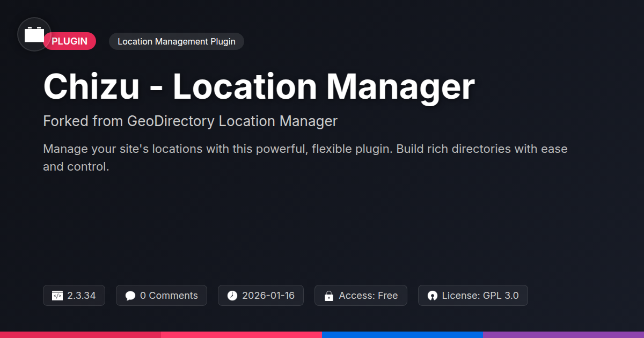Open the Location Management Plugin tag

pyautogui.click(x=177, y=41)
